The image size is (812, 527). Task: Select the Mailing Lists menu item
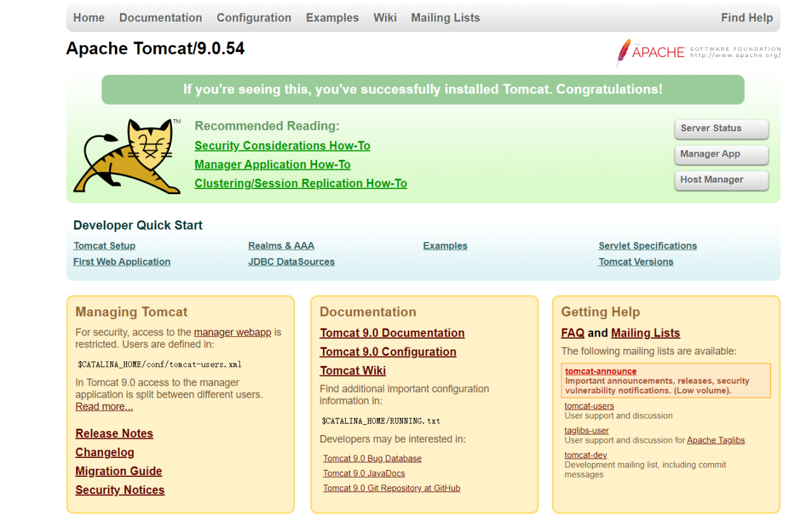click(x=445, y=17)
